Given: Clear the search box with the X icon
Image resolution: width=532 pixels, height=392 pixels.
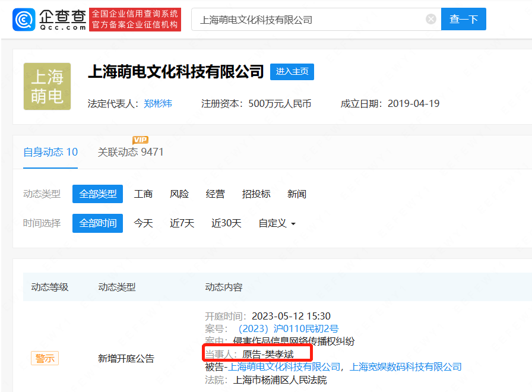Looking at the screenshot, I should pyautogui.click(x=431, y=19).
